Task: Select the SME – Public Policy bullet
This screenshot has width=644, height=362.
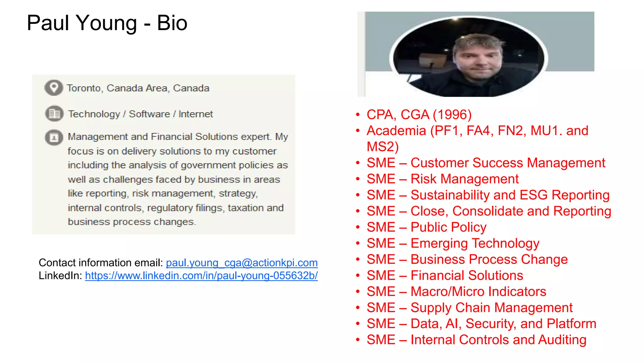Action: tap(426, 227)
